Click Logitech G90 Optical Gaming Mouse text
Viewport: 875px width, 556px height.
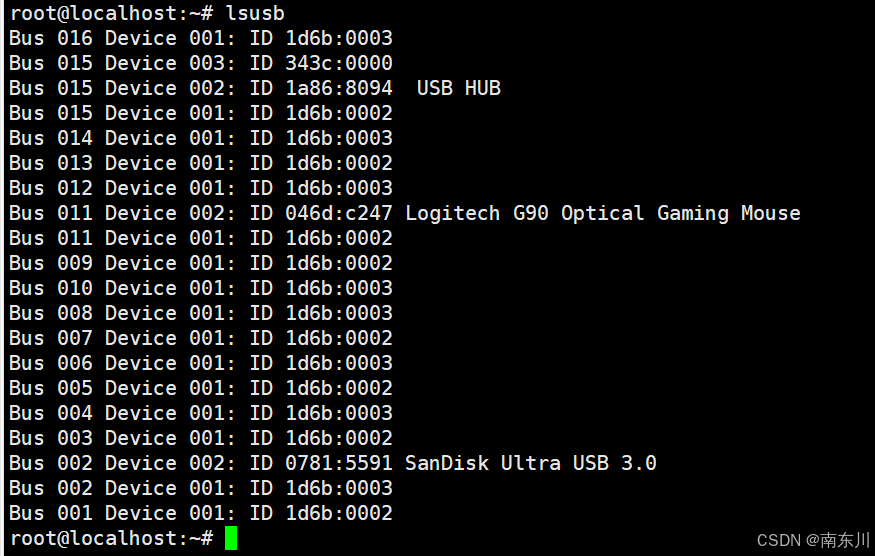coord(603,213)
